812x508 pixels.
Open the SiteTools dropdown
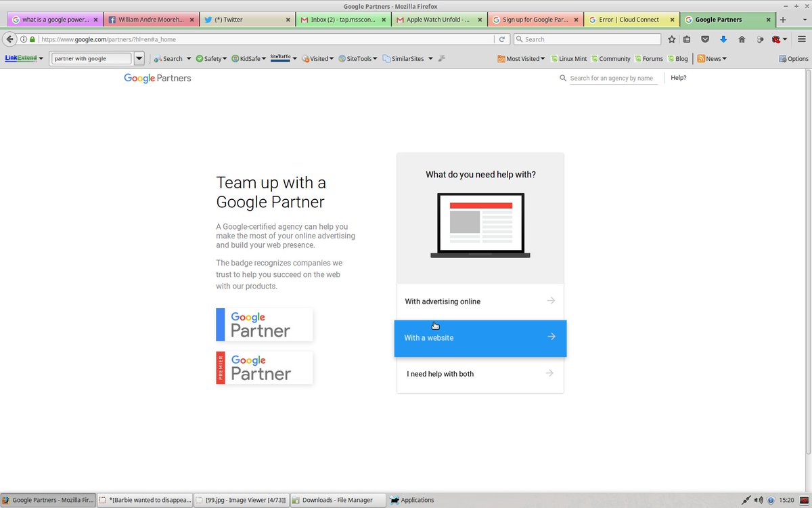point(358,58)
